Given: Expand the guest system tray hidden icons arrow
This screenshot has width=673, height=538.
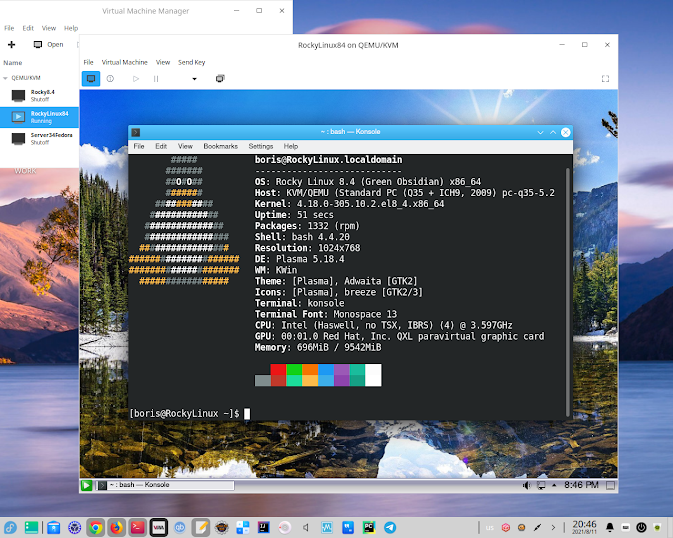Looking at the screenshot, I should coord(554,486).
